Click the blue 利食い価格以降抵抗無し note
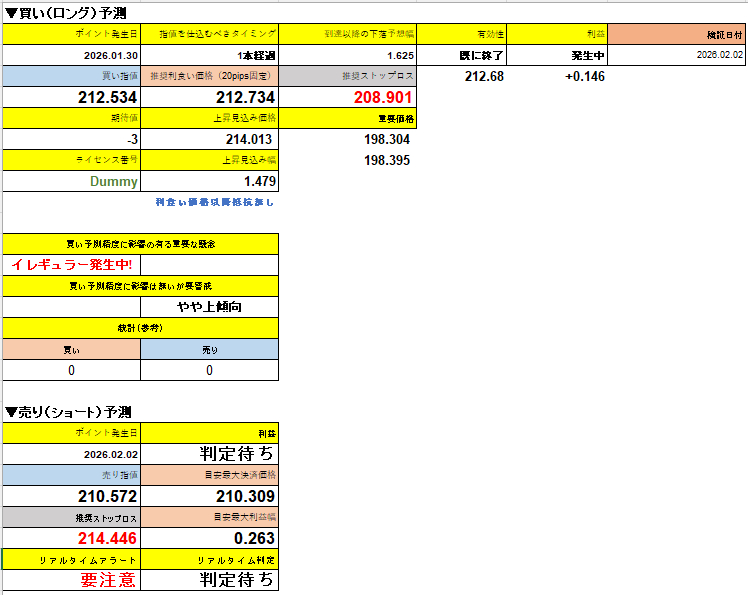The width and height of the screenshot is (748, 595). click(214, 202)
